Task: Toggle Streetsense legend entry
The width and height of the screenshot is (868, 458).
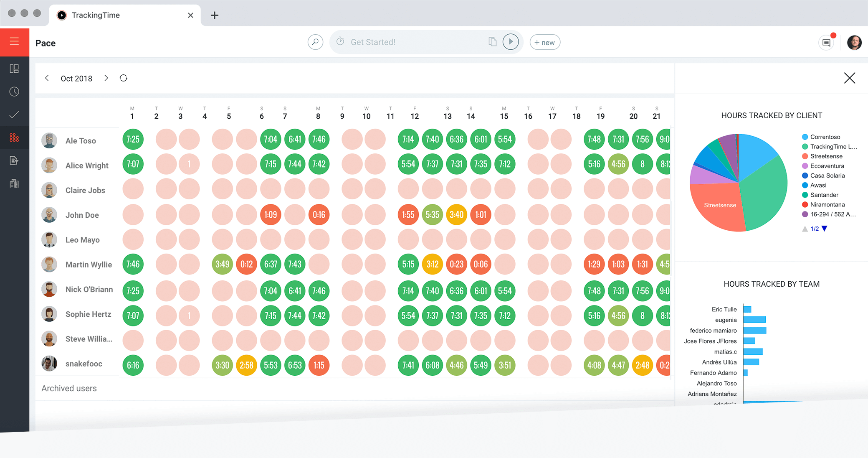Action: [822, 156]
